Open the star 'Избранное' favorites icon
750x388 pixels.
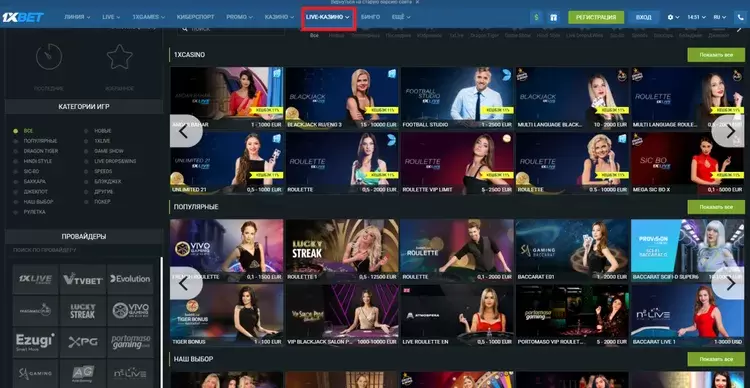(120, 56)
